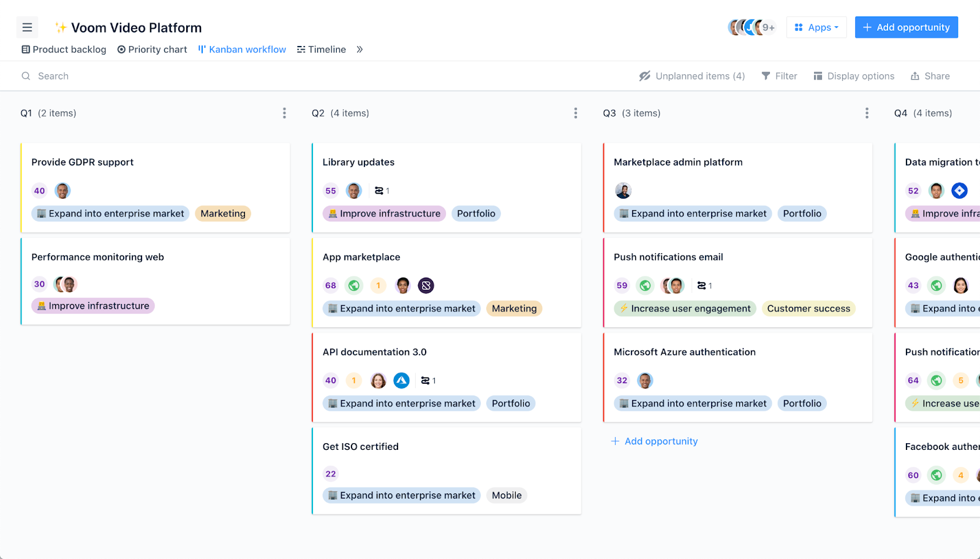Image resolution: width=980 pixels, height=559 pixels.
Task: Click the Add opportunity button in header
Action: coord(907,28)
